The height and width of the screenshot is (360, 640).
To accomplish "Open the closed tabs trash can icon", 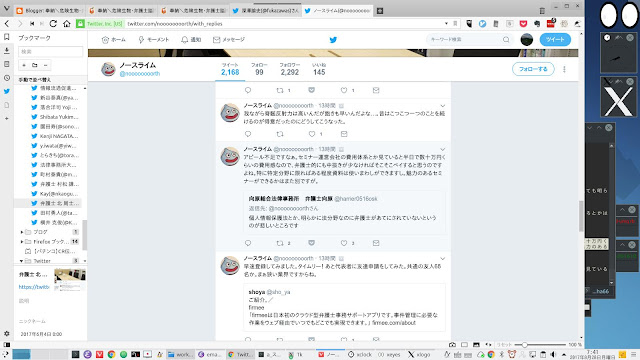I will click(542, 11).
